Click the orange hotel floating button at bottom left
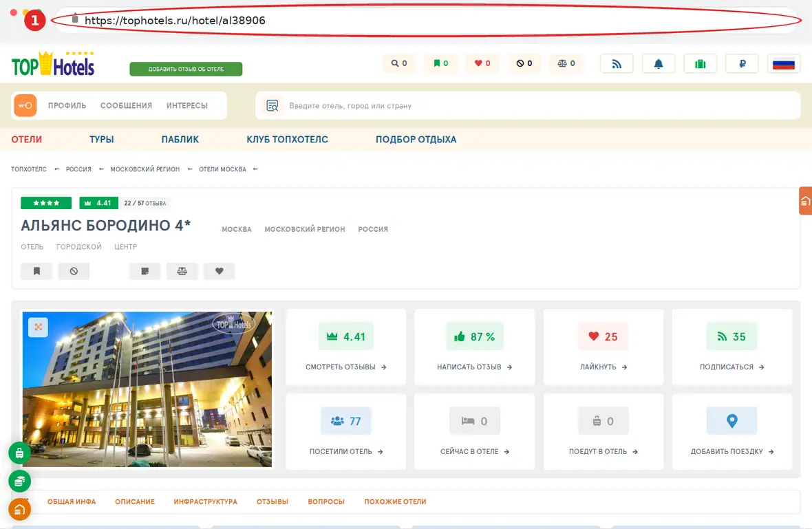 [20, 509]
